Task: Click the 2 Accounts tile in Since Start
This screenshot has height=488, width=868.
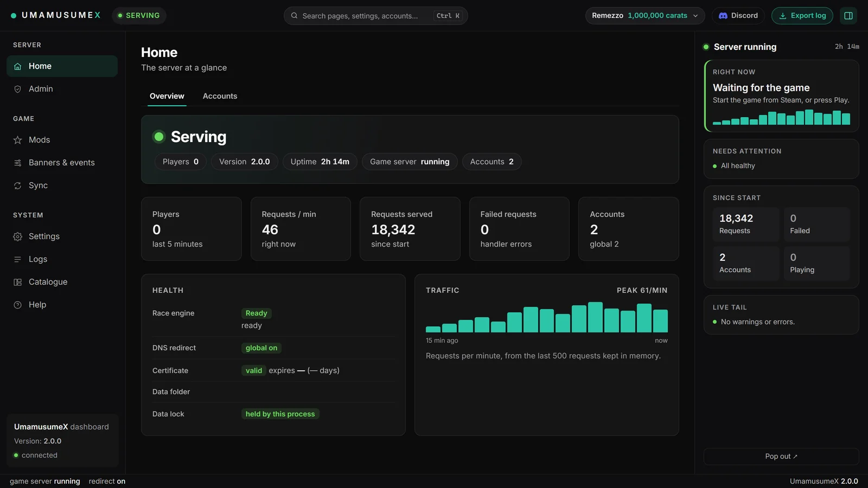Action: 746,264
